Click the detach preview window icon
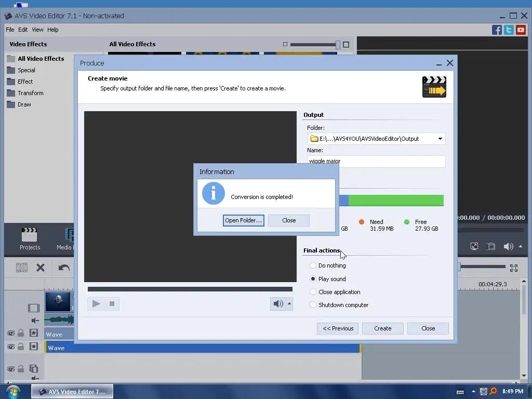Image resolution: width=532 pixels, height=399 pixels. 474,246
